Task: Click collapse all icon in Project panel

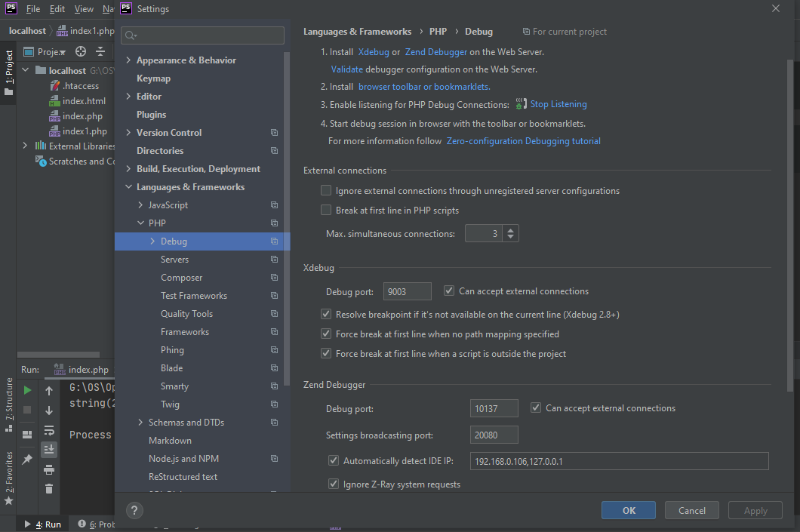Action: [100, 51]
